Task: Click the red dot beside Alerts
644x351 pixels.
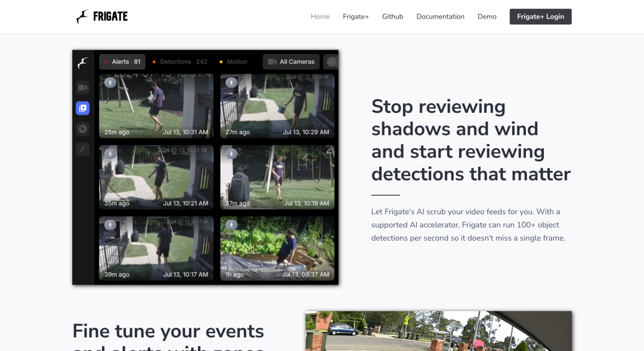Action: point(106,62)
